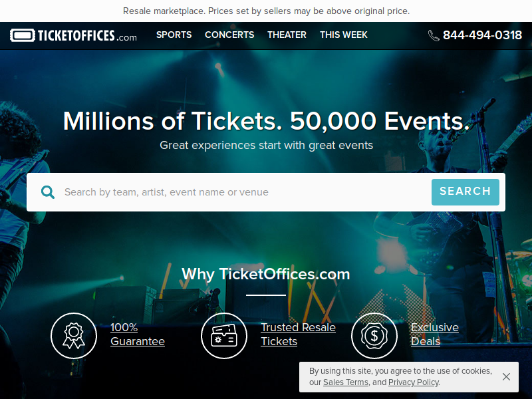Click the Trusted Resale Tickets icon
The height and width of the screenshot is (399, 532).
click(x=224, y=336)
